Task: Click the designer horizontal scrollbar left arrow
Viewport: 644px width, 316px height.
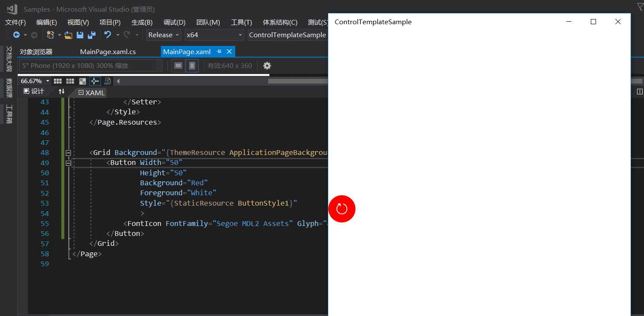Action: tap(118, 81)
